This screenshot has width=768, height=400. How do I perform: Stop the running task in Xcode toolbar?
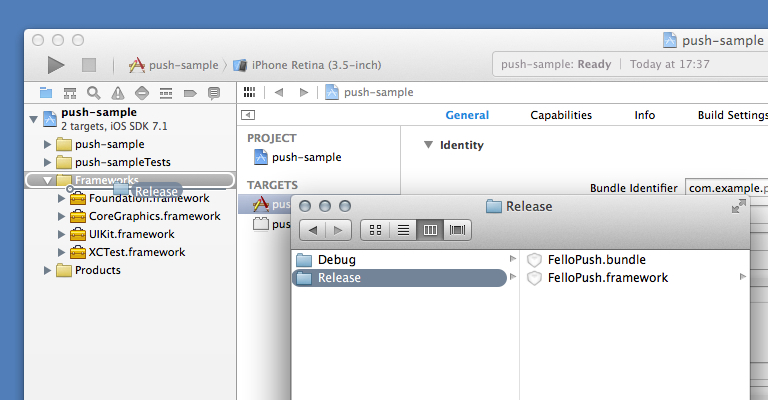(x=89, y=65)
